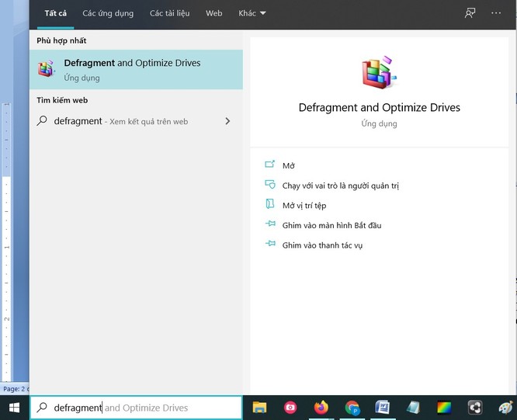Open File Explorer from the taskbar

259,408
